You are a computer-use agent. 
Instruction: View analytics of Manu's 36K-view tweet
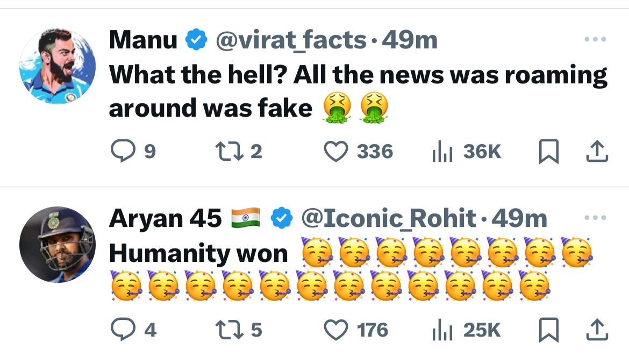point(441,152)
